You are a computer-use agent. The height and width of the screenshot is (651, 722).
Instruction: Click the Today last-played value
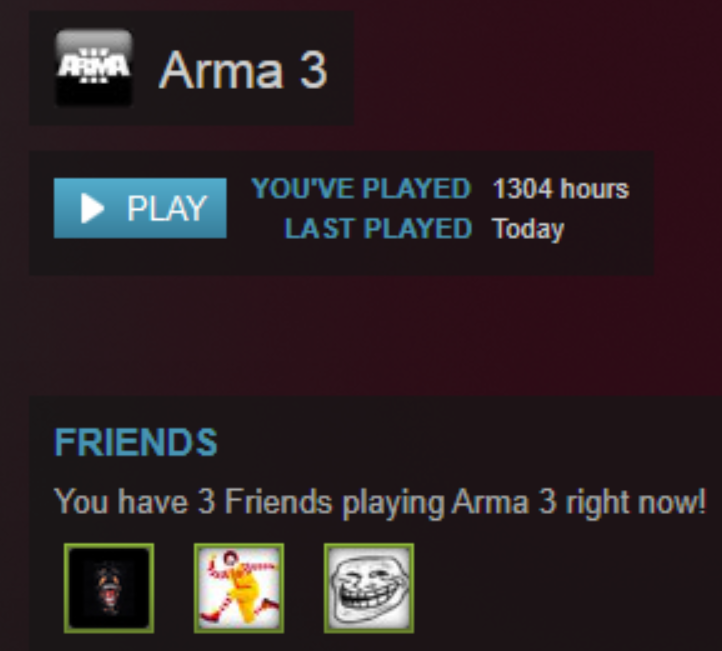tap(528, 229)
